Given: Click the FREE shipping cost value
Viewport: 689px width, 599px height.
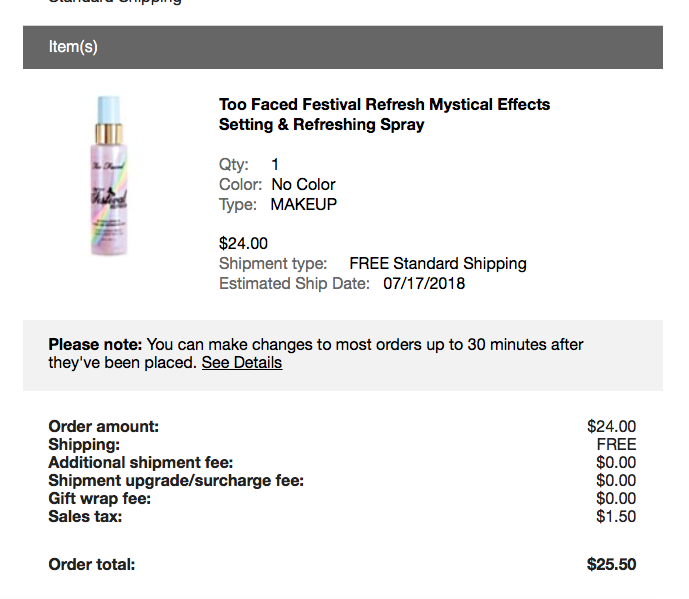Looking at the screenshot, I should (616, 445).
